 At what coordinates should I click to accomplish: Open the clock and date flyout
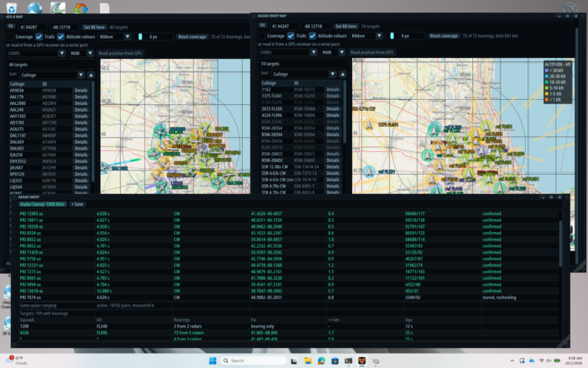575,361
